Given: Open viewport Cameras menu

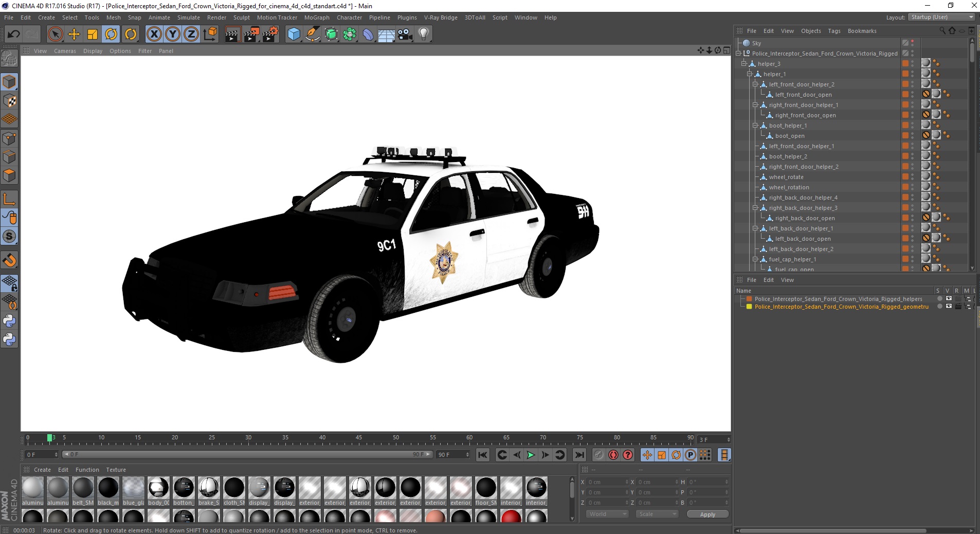Looking at the screenshot, I should tap(65, 51).
